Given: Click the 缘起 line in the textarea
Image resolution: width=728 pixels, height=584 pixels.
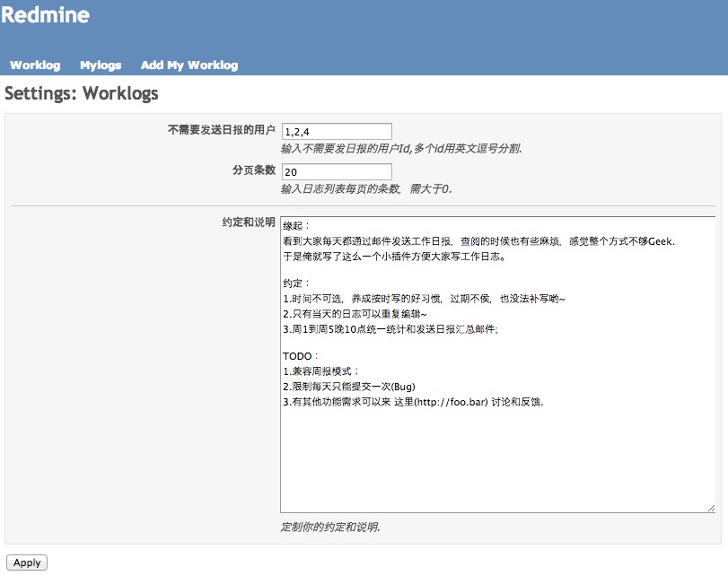Looking at the screenshot, I should [295, 226].
